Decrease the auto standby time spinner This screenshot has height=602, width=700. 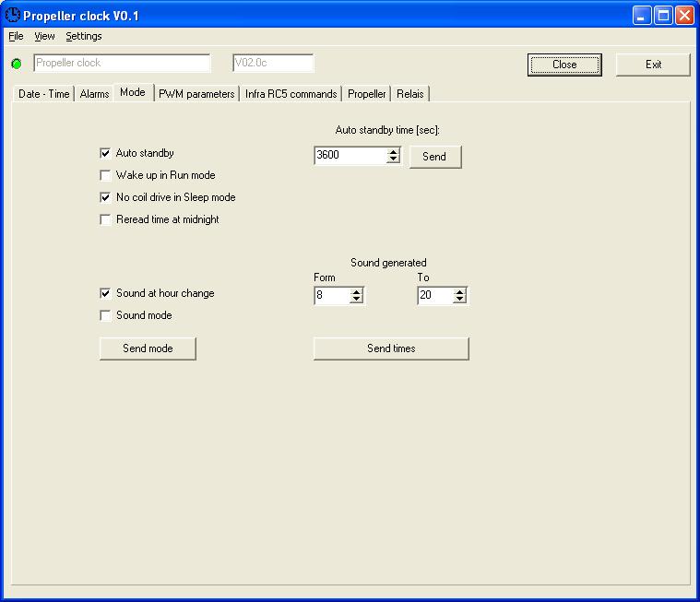pos(393,159)
